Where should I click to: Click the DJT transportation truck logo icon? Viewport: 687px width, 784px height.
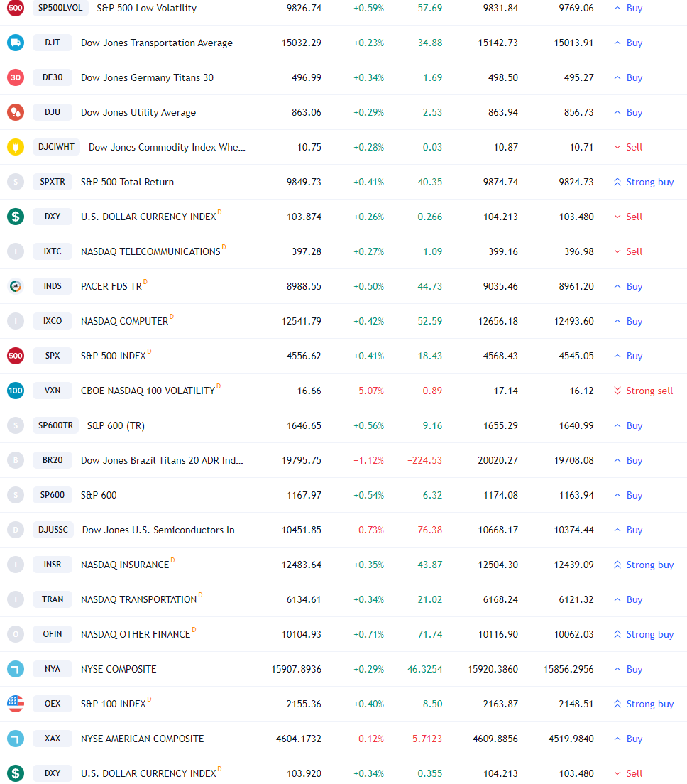point(16,43)
